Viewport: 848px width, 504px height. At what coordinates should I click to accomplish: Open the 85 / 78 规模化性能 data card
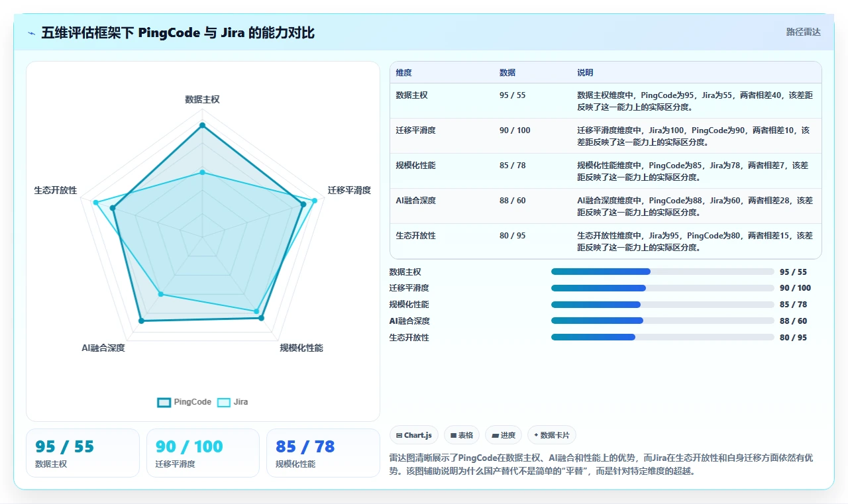tap(323, 453)
